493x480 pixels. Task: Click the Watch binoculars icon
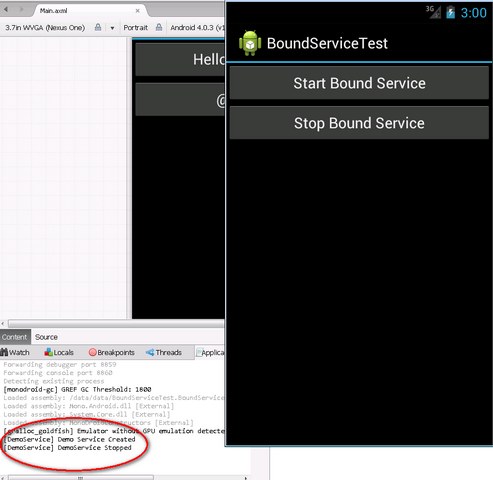point(4,352)
